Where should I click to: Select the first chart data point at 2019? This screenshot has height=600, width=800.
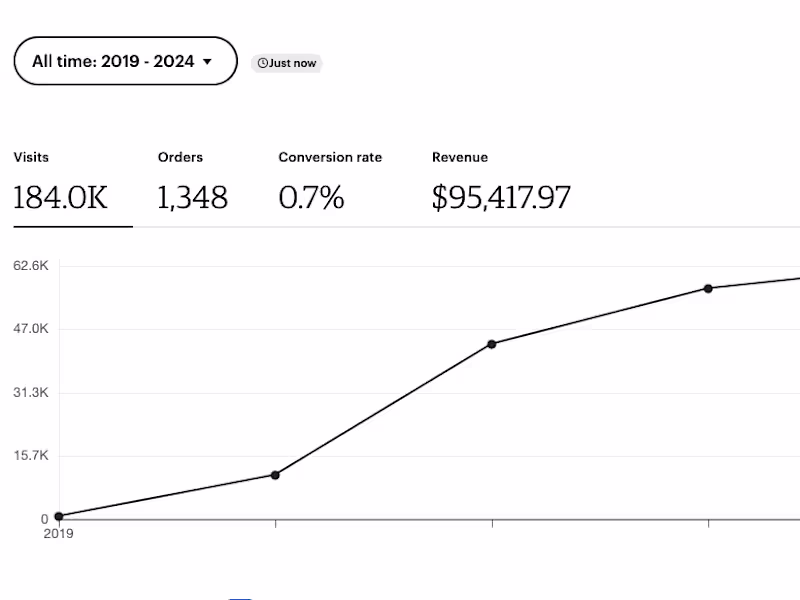(x=59, y=516)
